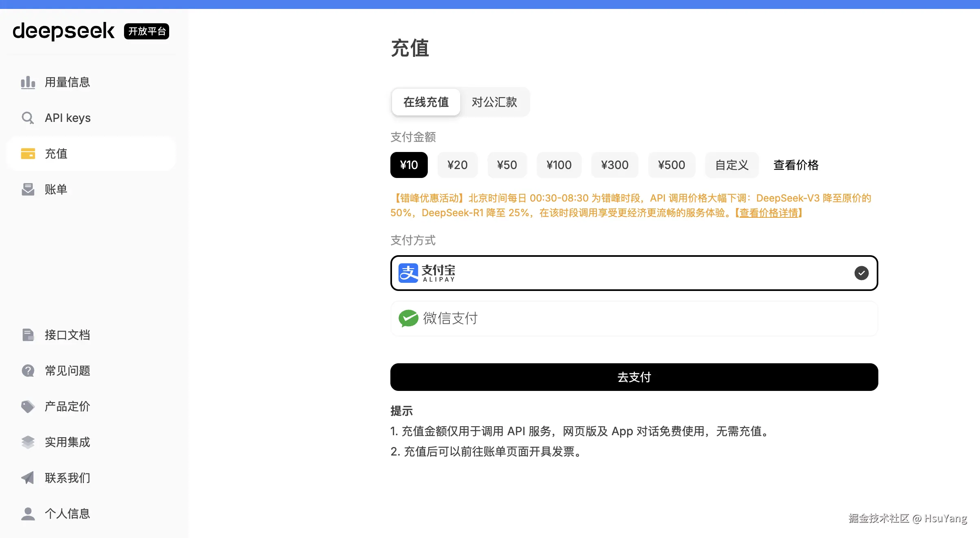Choose the 自定义 custom amount option
Image resolution: width=980 pixels, height=538 pixels.
[732, 165]
